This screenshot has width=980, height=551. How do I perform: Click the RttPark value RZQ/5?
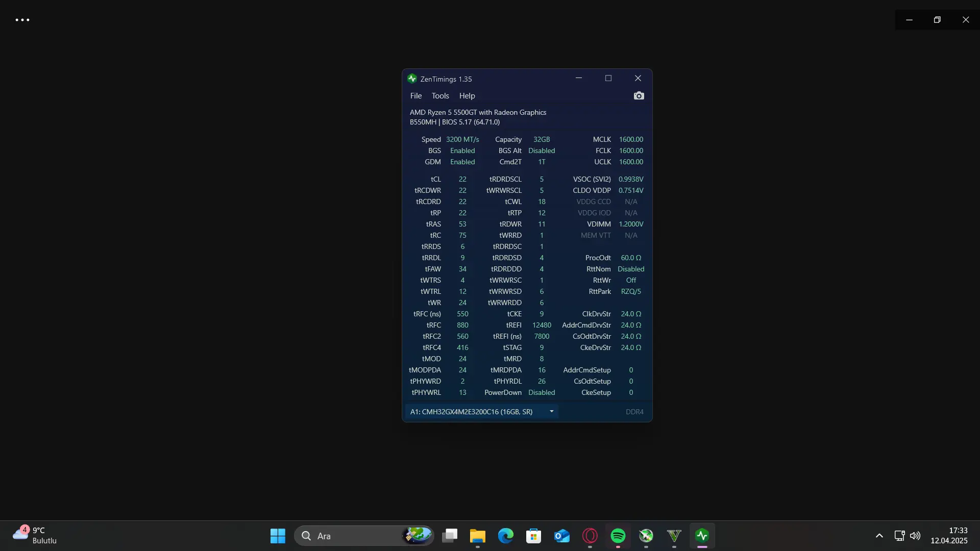[x=631, y=291]
